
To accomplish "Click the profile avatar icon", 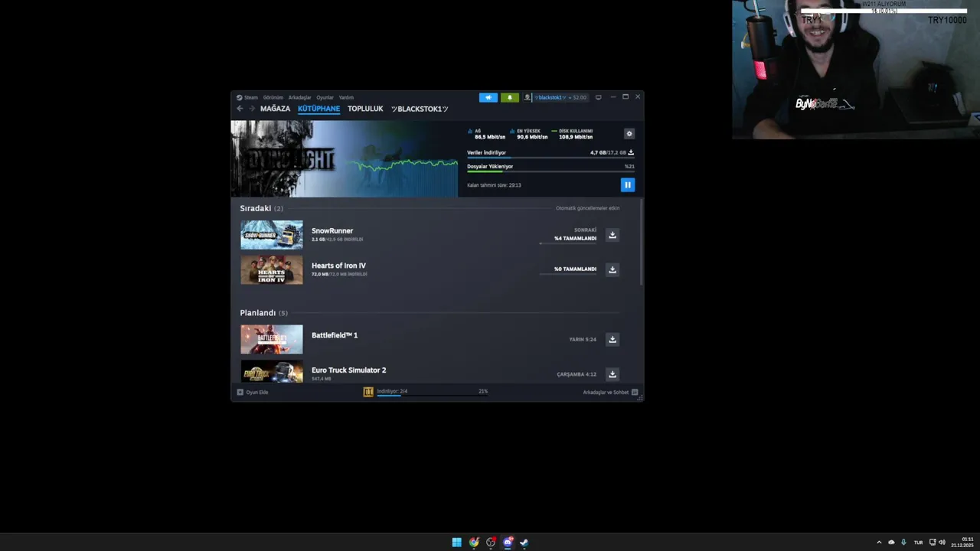I will (x=527, y=98).
